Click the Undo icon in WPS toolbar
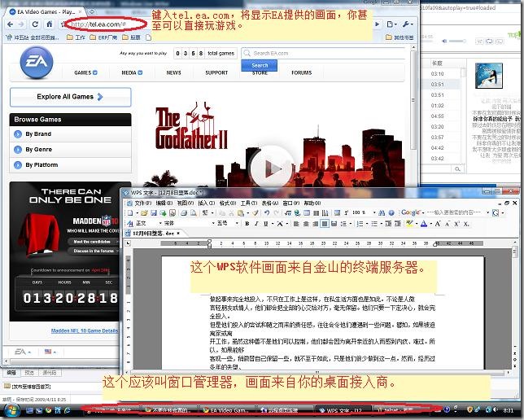 266,212
